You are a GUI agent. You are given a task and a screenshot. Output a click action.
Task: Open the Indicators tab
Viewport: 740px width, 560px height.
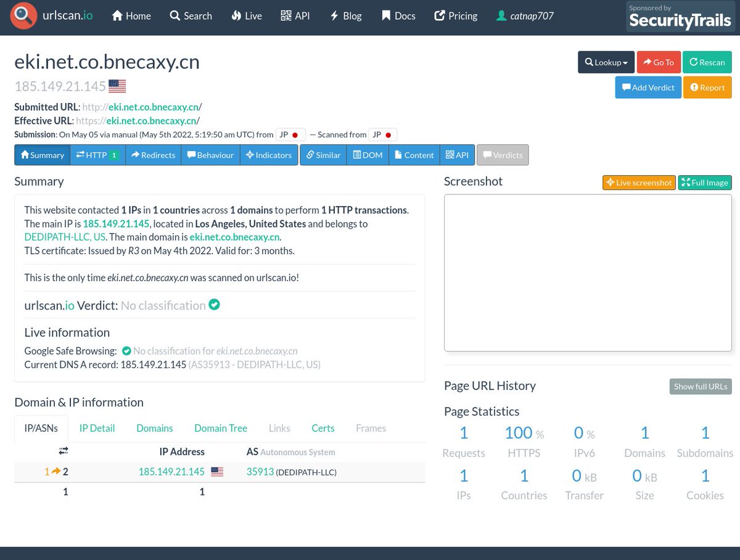click(269, 155)
